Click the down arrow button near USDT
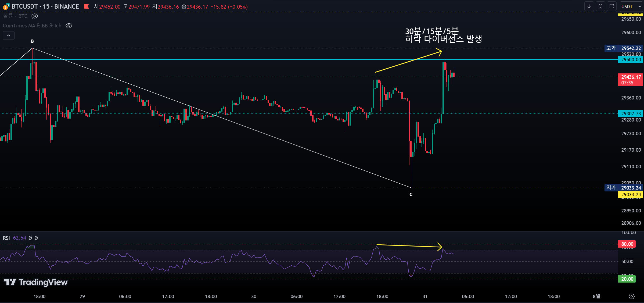 click(589, 6)
